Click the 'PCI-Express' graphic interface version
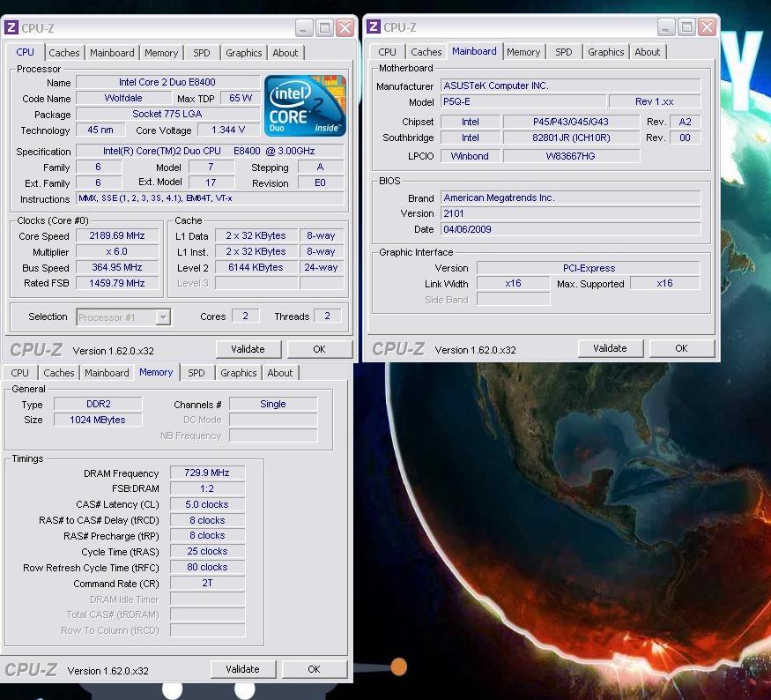 tap(589, 268)
